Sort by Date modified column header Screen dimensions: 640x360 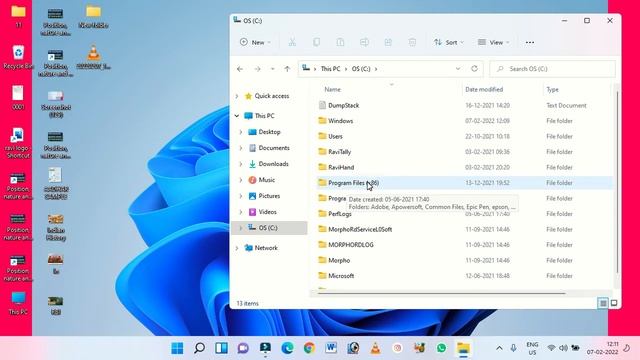pos(484,89)
